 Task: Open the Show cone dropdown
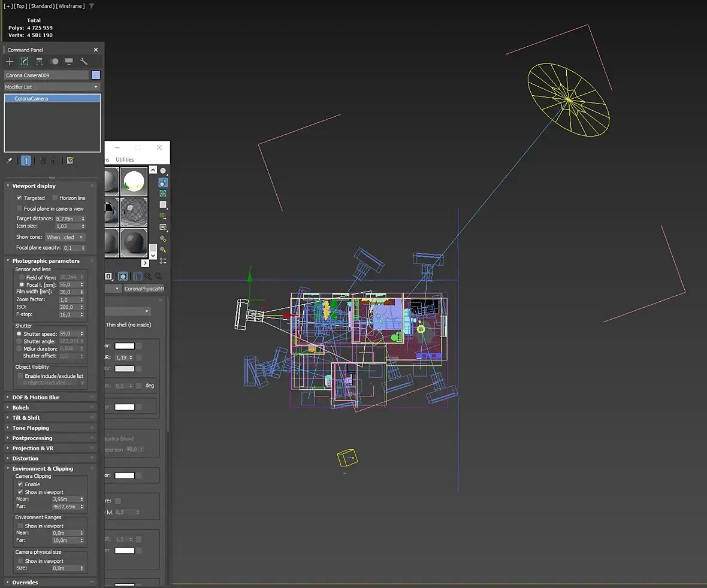tap(65, 237)
